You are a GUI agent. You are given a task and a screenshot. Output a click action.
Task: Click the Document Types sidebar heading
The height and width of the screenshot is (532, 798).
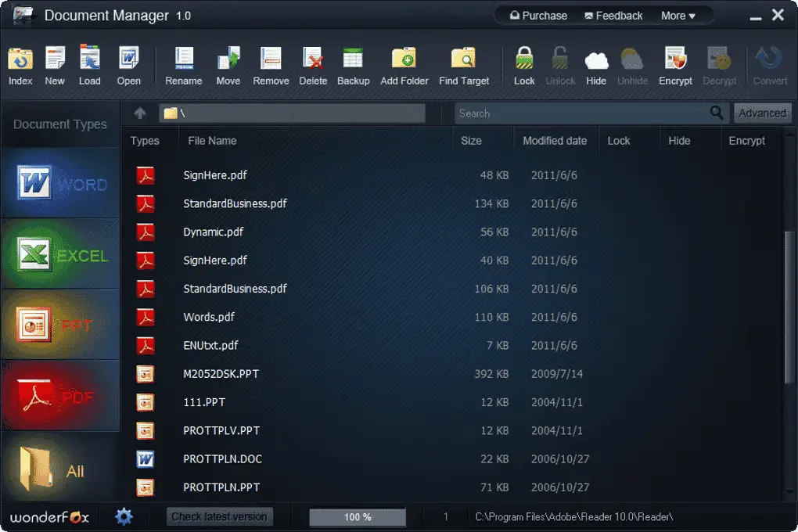click(x=60, y=124)
